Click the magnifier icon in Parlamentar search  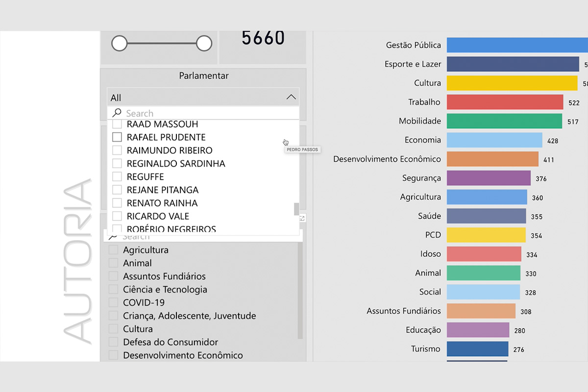[x=117, y=113]
